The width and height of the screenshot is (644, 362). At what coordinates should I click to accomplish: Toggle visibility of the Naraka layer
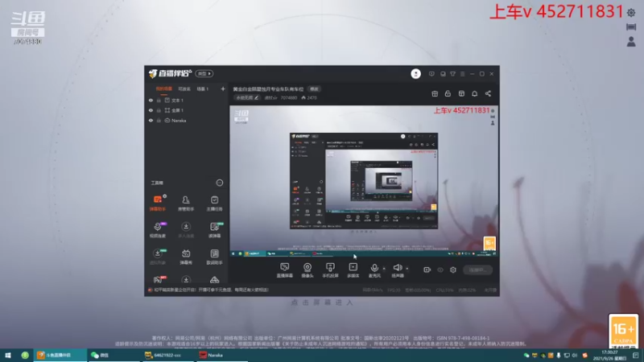151,121
